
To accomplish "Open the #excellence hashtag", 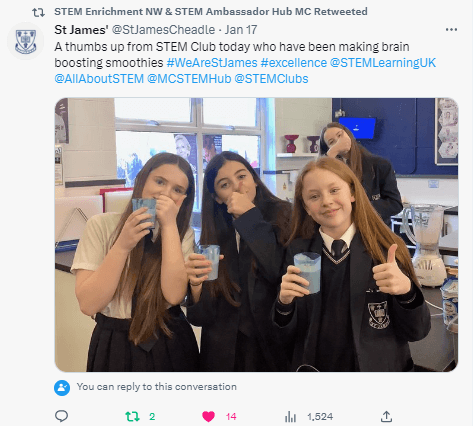I will click(x=294, y=63).
